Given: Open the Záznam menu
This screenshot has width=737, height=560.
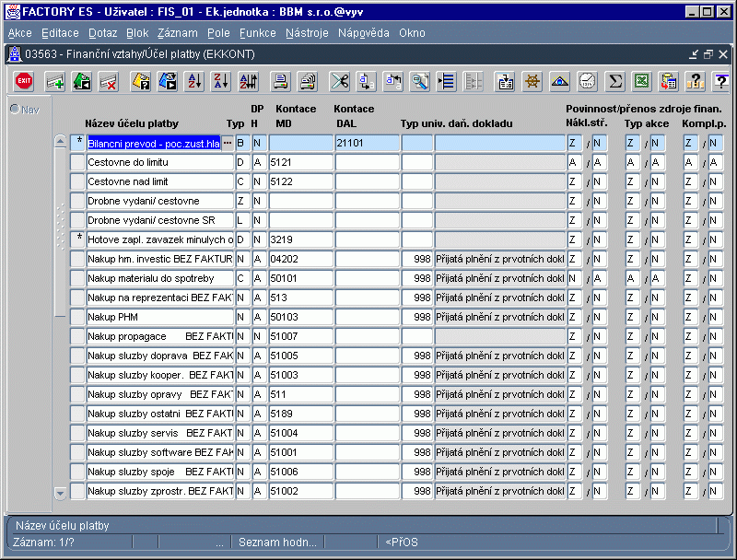Looking at the screenshot, I should point(177,33).
